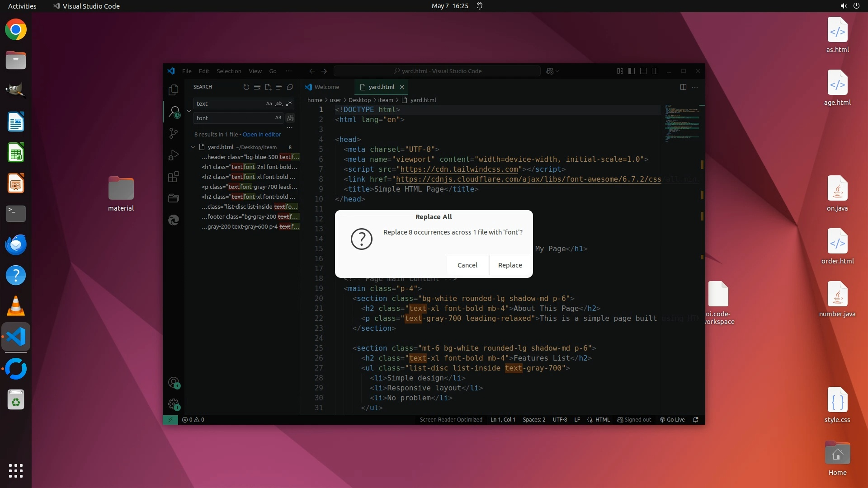Toggle search details three-dots below replace
The height and width of the screenshot is (488, 868).
pyautogui.click(x=289, y=127)
